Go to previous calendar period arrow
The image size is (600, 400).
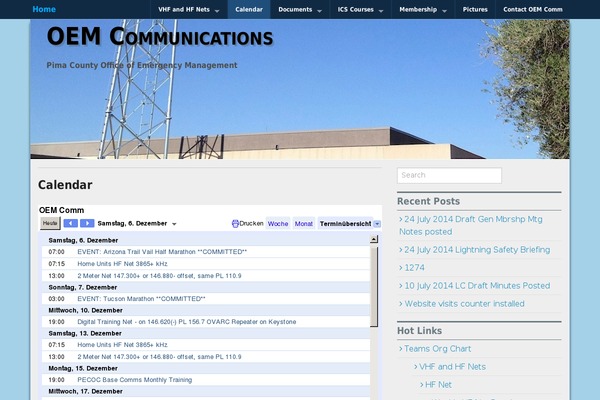pyautogui.click(x=70, y=223)
